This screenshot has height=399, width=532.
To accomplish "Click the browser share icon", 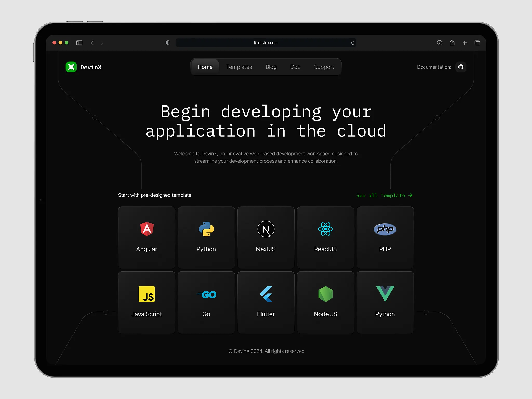I will tap(452, 42).
